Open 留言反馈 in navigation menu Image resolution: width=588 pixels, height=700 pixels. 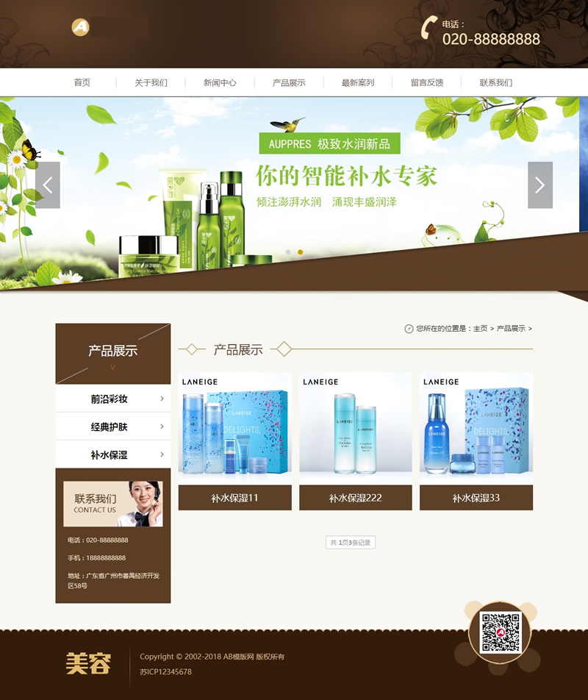point(427,82)
